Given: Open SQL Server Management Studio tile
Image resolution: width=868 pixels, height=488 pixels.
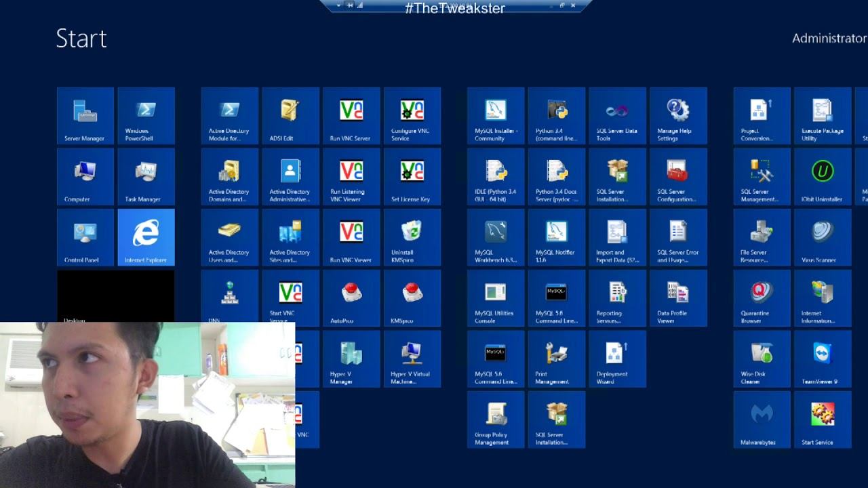Looking at the screenshot, I should (x=762, y=177).
